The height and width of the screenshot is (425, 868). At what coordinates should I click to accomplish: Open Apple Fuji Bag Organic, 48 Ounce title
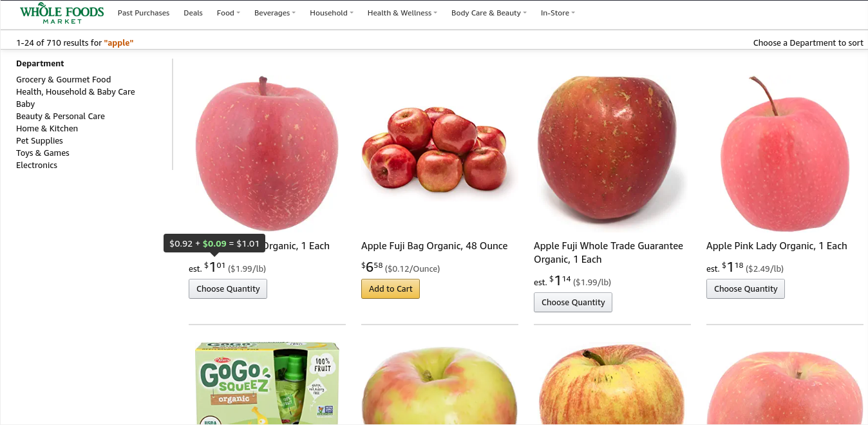(435, 246)
